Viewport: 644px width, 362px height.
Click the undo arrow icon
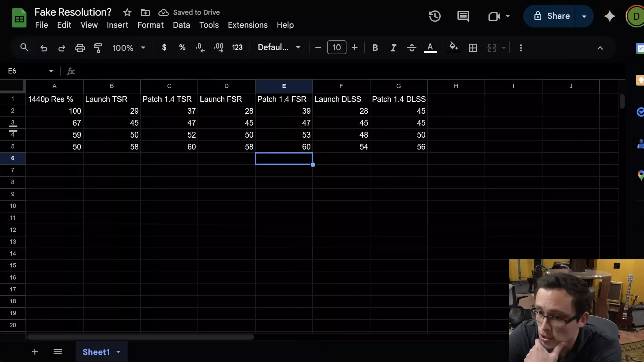[x=44, y=48]
